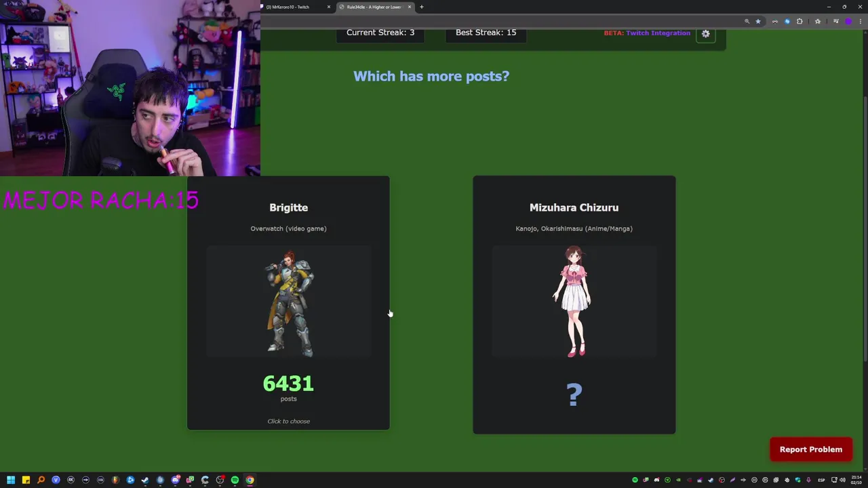Switch to the MrKeroro10 - Twitch tab
Screen dimensions: 868x488
(x=295, y=7)
